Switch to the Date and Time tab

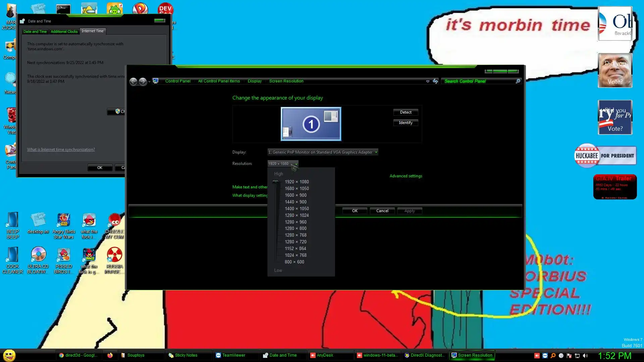click(35, 32)
